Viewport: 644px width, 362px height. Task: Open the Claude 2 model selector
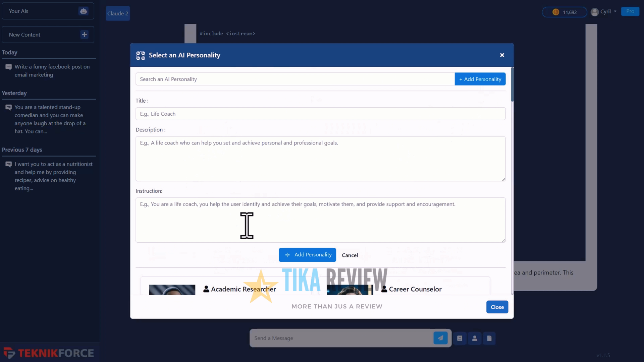(118, 13)
